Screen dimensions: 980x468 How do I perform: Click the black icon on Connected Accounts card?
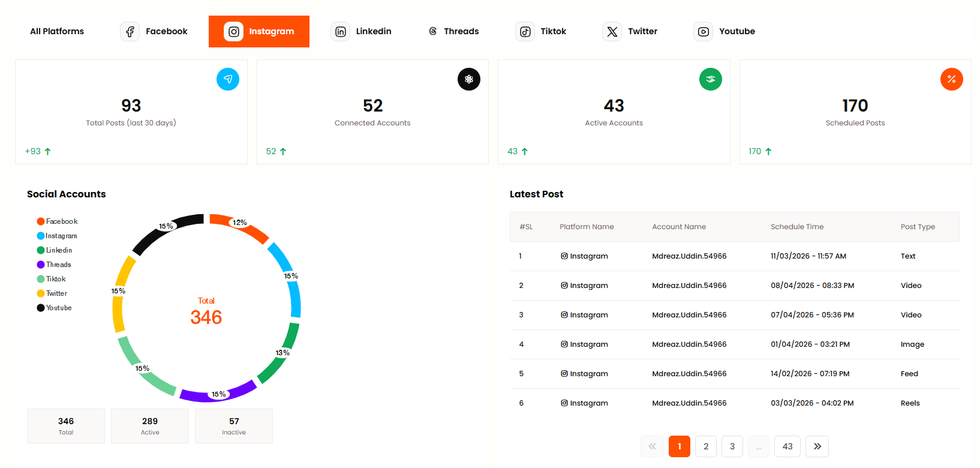pos(468,79)
